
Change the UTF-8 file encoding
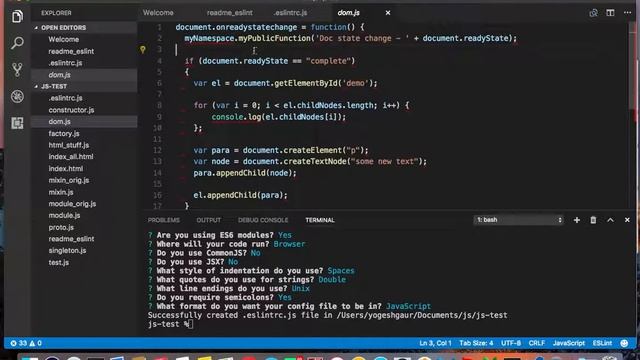click(x=511, y=343)
